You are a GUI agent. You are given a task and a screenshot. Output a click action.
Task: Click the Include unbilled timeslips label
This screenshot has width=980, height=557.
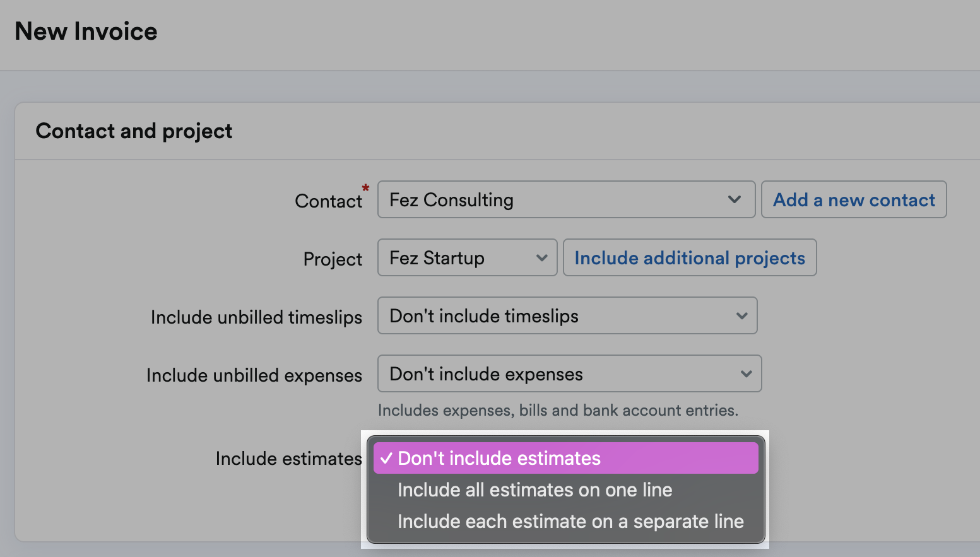256,317
